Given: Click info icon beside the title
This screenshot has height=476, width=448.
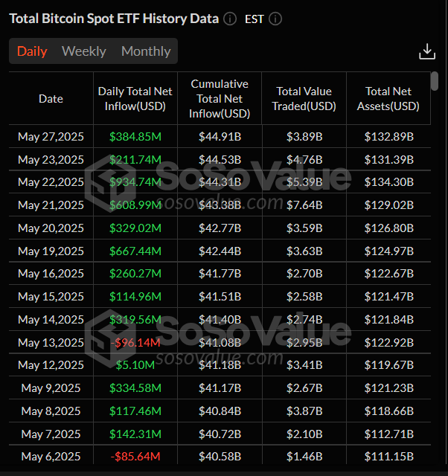Looking at the screenshot, I should tap(230, 19).
